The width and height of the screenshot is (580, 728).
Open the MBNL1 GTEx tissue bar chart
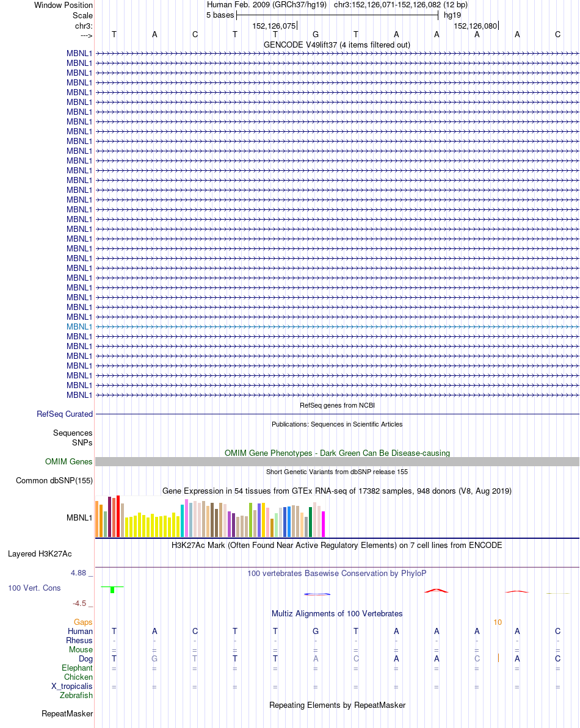click(210, 517)
